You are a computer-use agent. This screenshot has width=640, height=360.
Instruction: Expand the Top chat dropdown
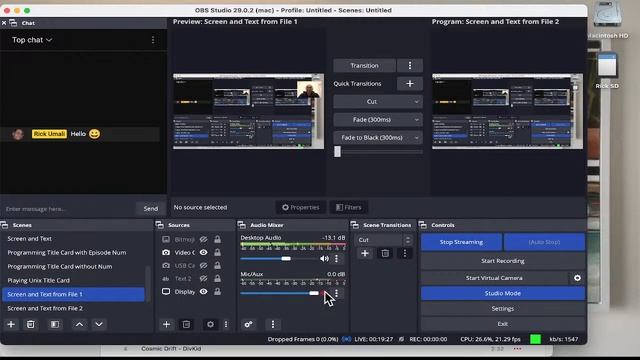[x=32, y=40]
